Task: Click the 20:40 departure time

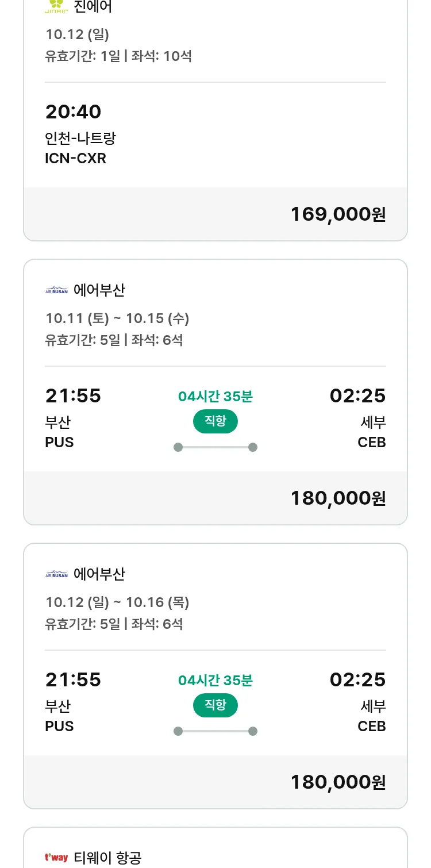Action: [x=73, y=112]
